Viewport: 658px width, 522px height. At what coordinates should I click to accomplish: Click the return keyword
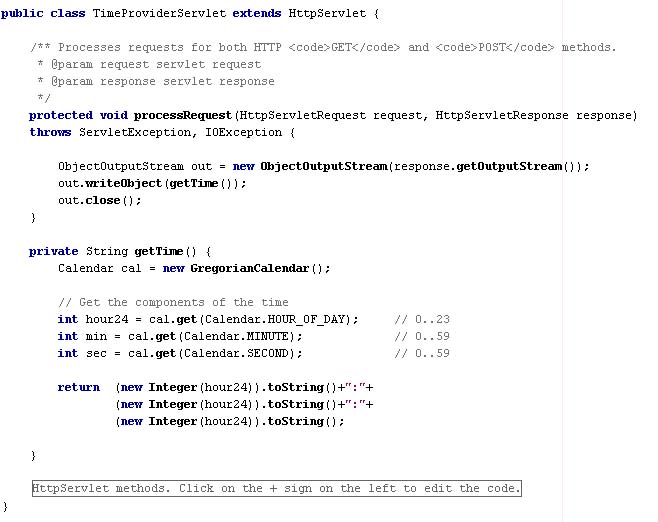pyautogui.click(x=78, y=387)
